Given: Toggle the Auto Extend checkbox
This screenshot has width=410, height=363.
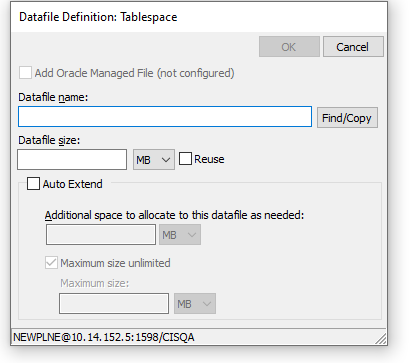Looking at the screenshot, I should tap(33, 184).
